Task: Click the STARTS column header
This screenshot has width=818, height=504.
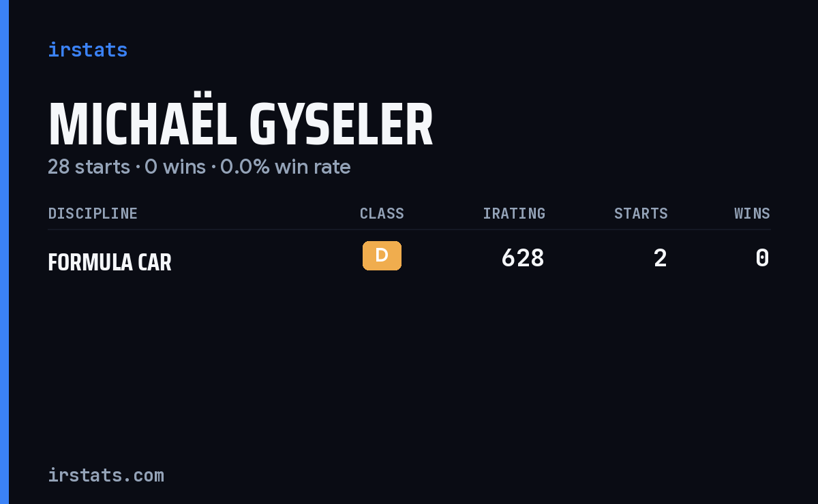Action: (x=641, y=213)
